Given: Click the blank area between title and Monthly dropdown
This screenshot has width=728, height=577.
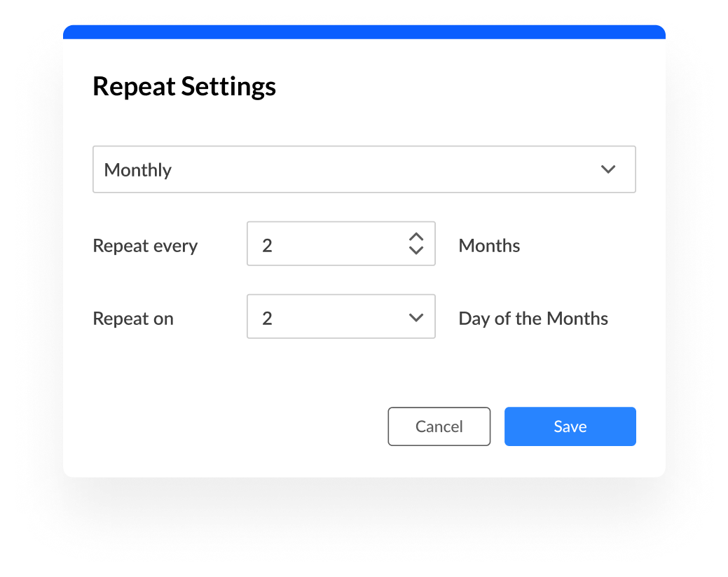Looking at the screenshot, I should (x=364, y=123).
